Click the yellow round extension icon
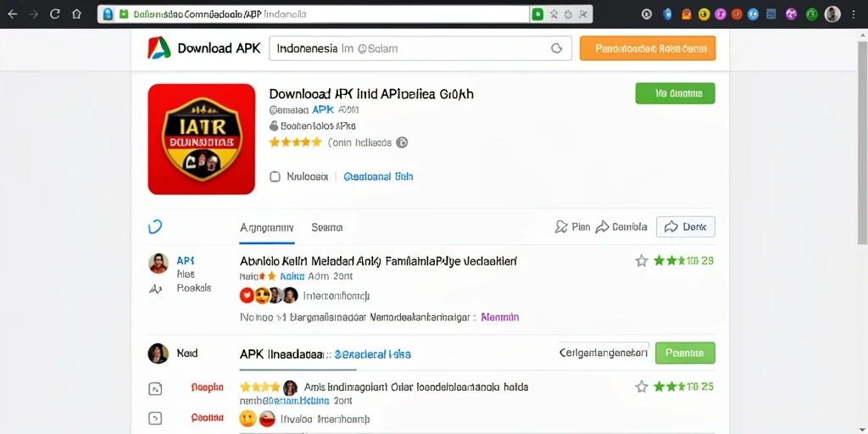This screenshot has width=868, height=434. click(x=704, y=14)
